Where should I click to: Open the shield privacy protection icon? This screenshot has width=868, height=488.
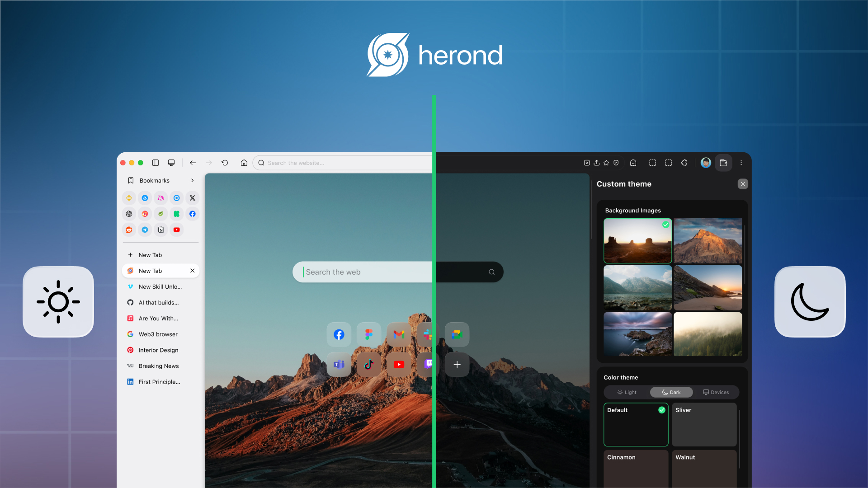(x=616, y=163)
